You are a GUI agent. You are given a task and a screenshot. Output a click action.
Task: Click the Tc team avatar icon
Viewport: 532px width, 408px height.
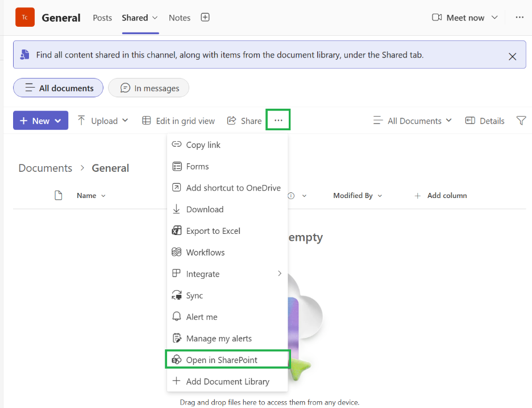[25, 17]
